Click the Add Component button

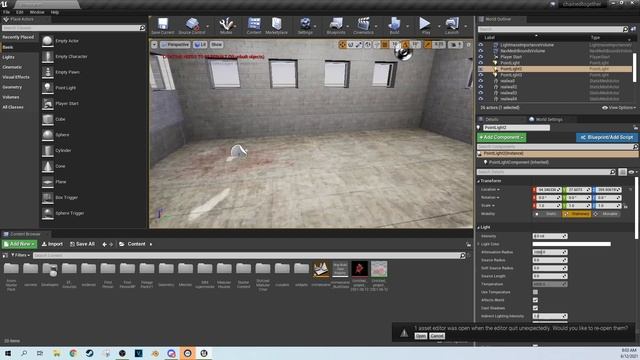pyautogui.click(x=502, y=138)
